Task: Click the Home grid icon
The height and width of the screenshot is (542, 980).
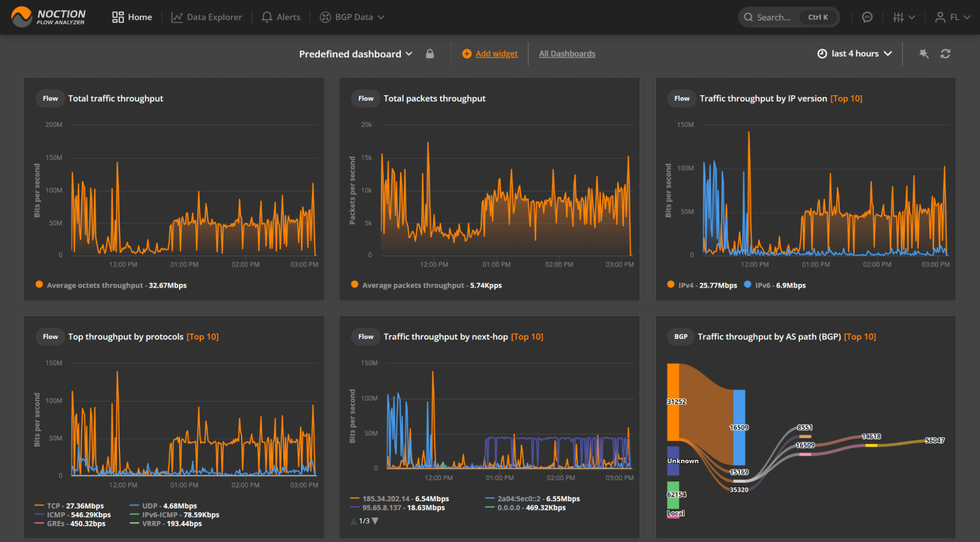Action: [x=118, y=17]
